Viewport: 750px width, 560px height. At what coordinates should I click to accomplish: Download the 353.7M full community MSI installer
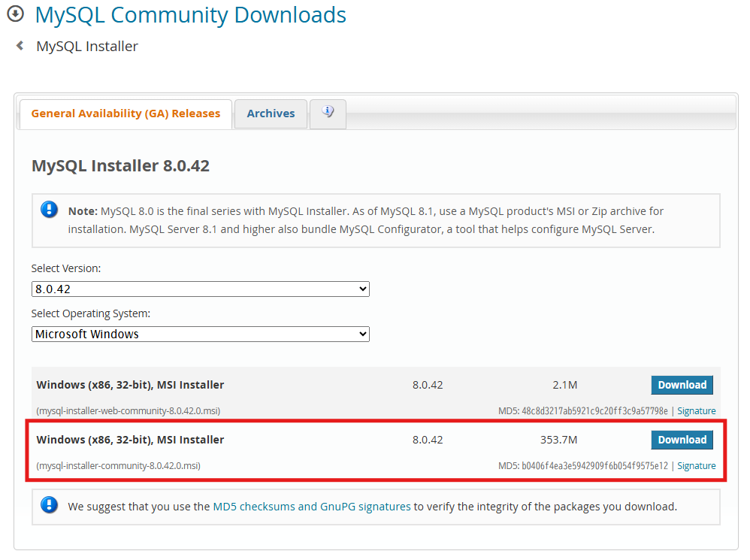point(682,440)
